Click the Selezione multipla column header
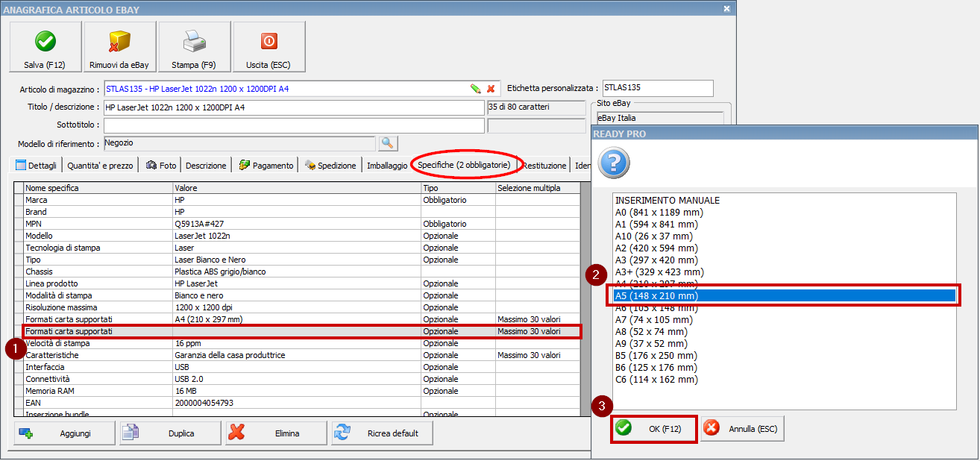This screenshot has height=461, width=980. coord(538,188)
